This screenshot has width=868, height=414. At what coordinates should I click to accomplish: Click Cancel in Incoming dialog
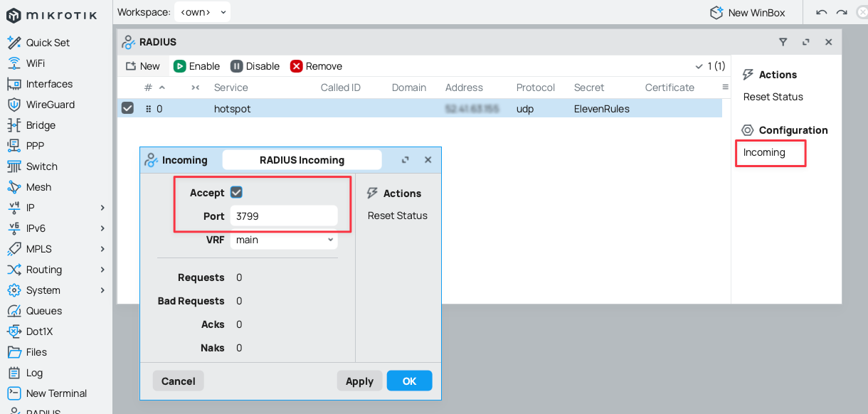point(179,381)
